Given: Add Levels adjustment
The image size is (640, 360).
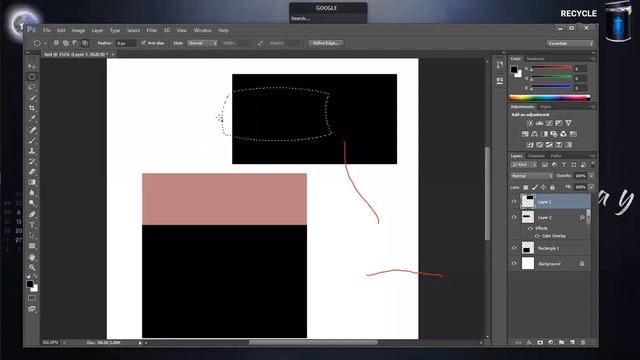Looking at the screenshot, I should [x=539, y=123].
